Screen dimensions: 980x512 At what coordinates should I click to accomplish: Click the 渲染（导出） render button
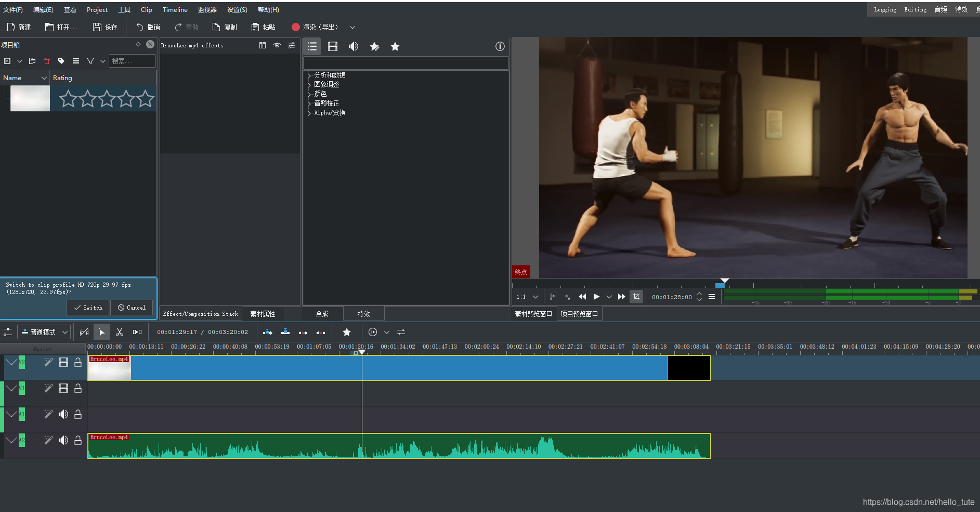pyautogui.click(x=315, y=27)
